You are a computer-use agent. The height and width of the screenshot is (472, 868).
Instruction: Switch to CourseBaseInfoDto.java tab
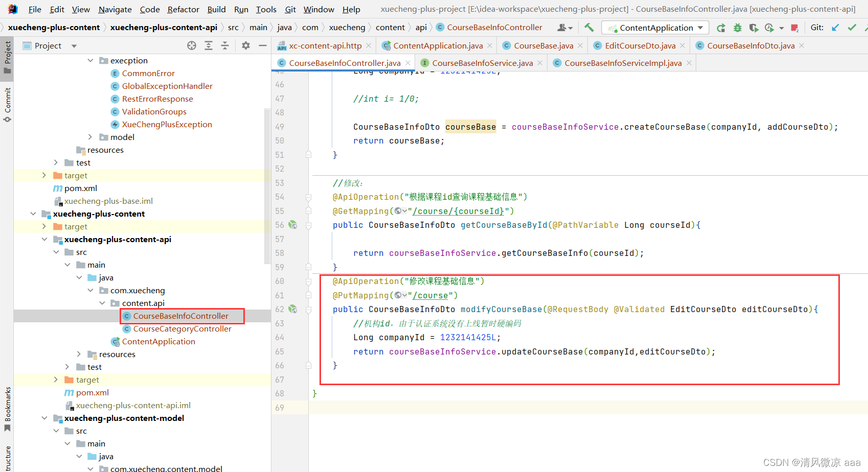click(x=750, y=45)
